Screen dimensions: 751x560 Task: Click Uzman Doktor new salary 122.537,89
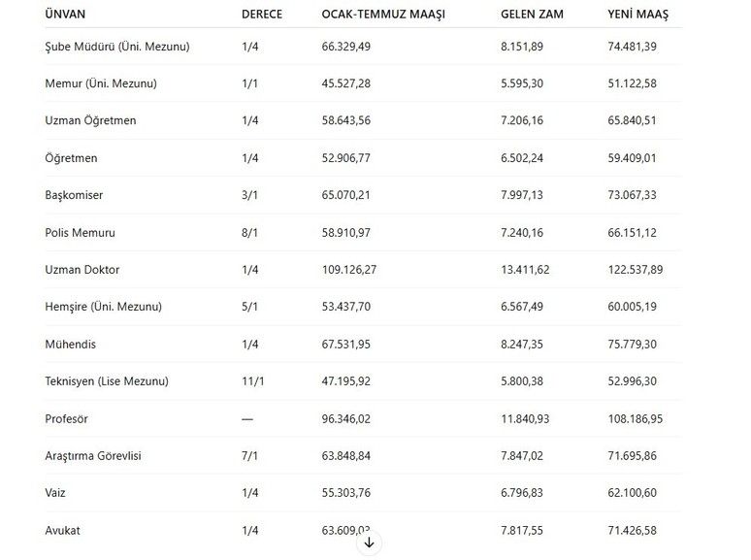pyautogui.click(x=636, y=270)
